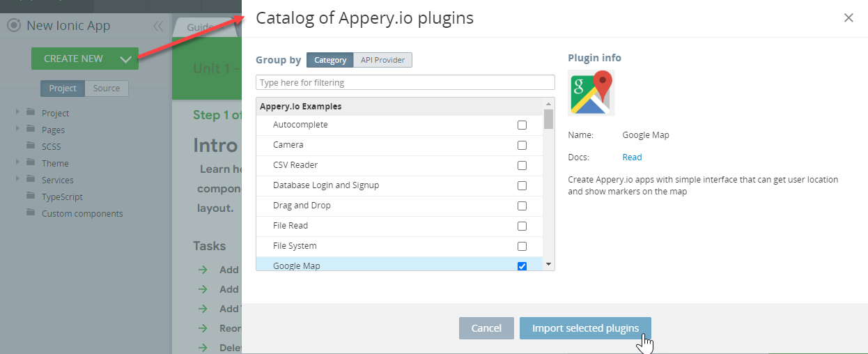This screenshot has height=354, width=868.
Task: Open the Guide tab behind dialog
Action: (203, 28)
